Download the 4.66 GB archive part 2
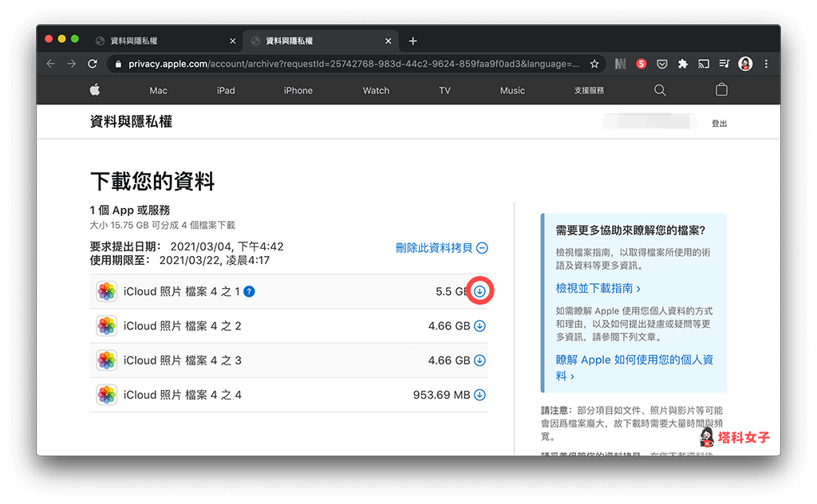The height and width of the screenshot is (504, 817). point(480,326)
